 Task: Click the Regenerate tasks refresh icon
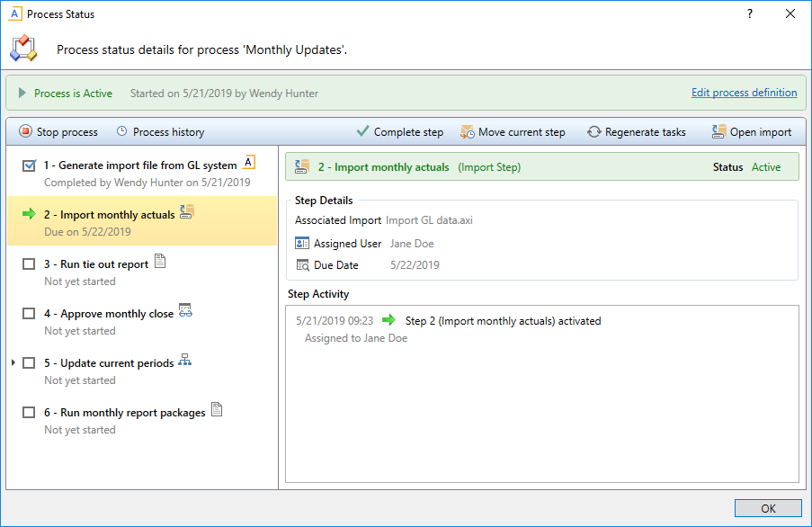pos(593,131)
